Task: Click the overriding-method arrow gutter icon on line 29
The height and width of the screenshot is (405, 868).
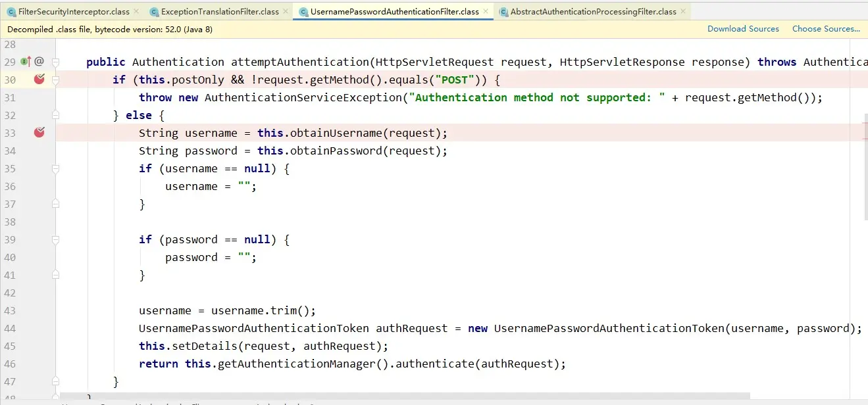Action: pos(29,61)
